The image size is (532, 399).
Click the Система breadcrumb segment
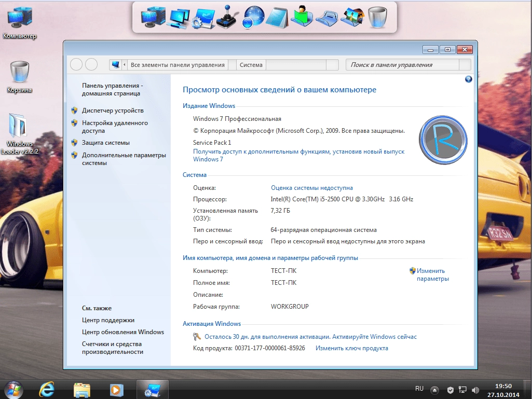251,65
